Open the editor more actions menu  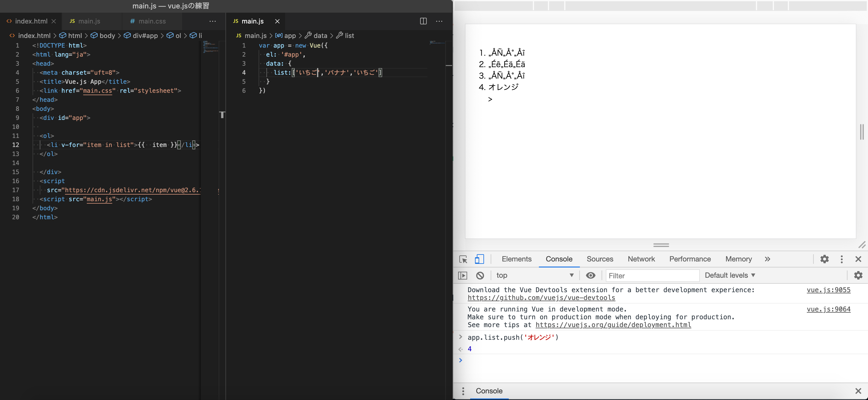click(x=439, y=21)
